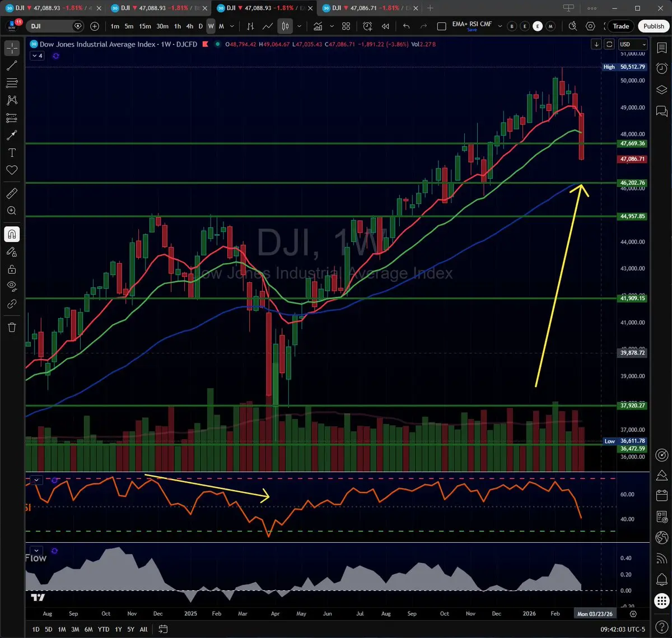Expand the chart type dropdown chevron
Image resolution: width=672 pixels, height=638 pixels.
300,26
